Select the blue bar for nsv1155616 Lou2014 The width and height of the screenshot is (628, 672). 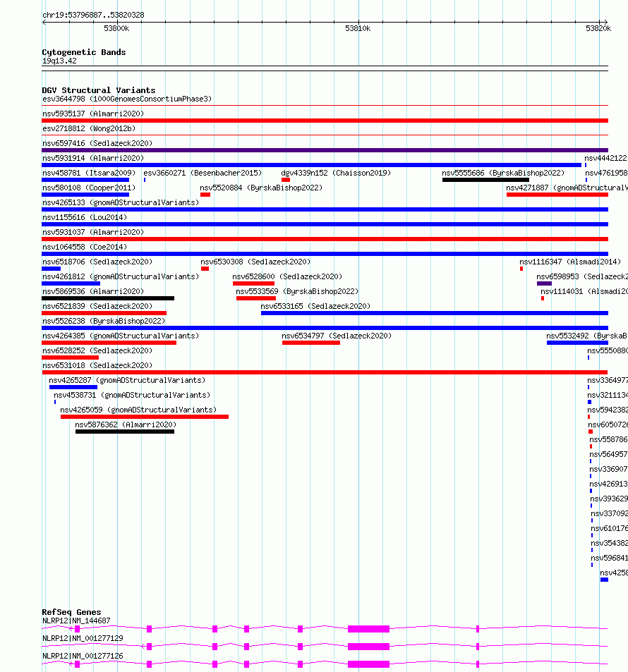(325, 224)
